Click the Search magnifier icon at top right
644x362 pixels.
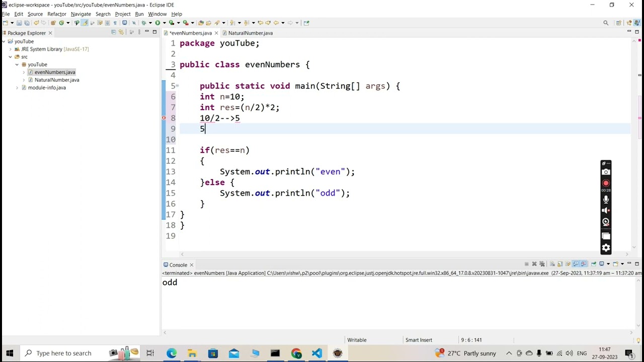(606, 23)
